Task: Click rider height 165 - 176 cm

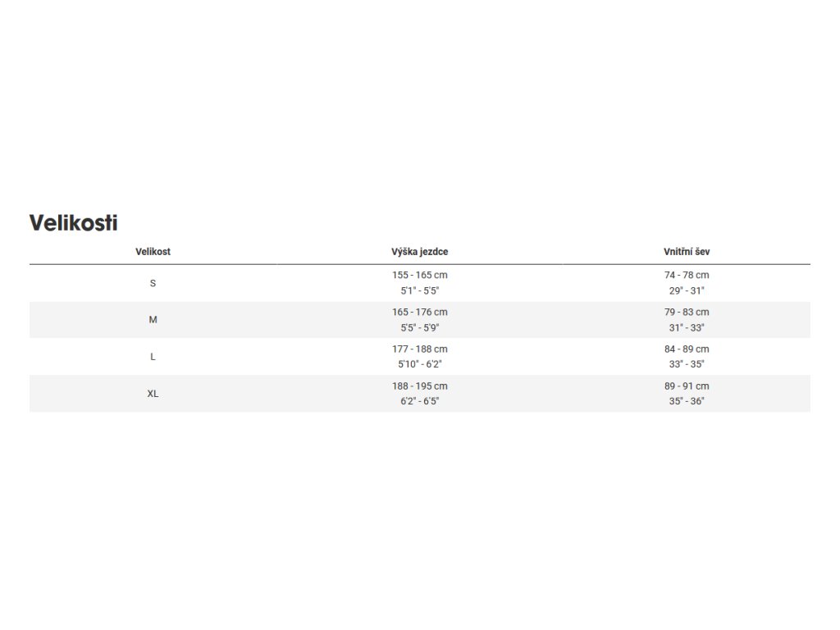Action: point(419,313)
